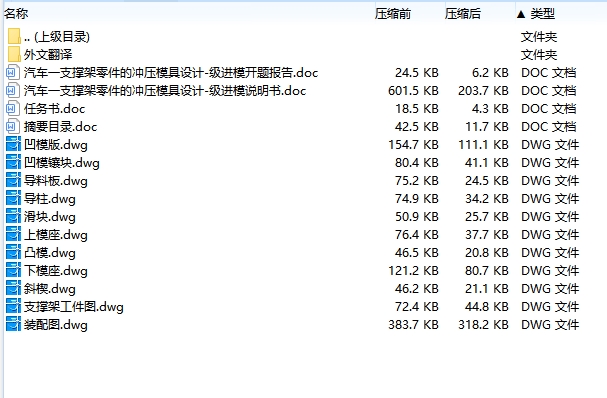Click the DWG icon of 导料板.dwg
The height and width of the screenshot is (398, 607).
[x=13, y=180]
